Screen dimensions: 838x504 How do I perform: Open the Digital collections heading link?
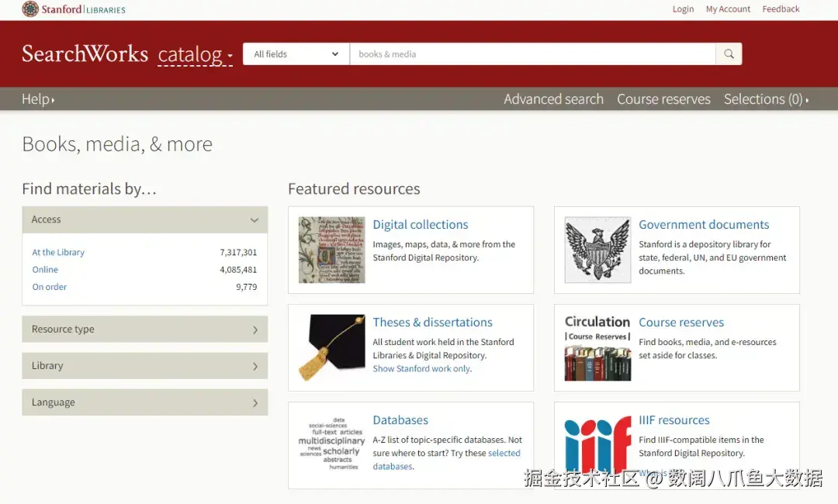[x=420, y=225]
